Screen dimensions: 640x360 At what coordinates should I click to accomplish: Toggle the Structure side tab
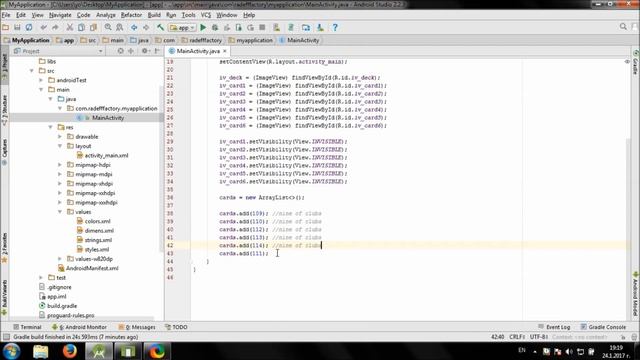point(4,109)
